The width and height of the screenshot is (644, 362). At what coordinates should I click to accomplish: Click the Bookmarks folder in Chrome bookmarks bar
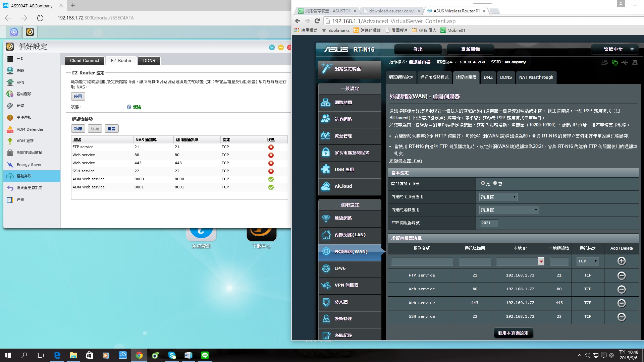point(335,30)
